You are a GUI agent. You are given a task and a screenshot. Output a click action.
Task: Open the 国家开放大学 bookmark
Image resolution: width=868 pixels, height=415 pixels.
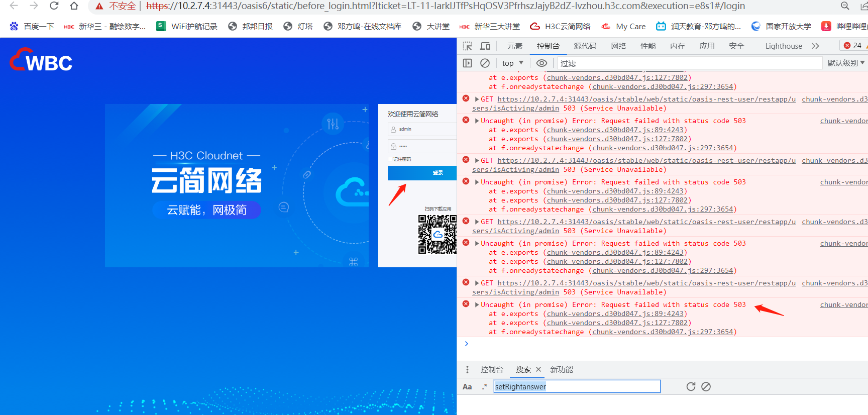coord(781,26)
